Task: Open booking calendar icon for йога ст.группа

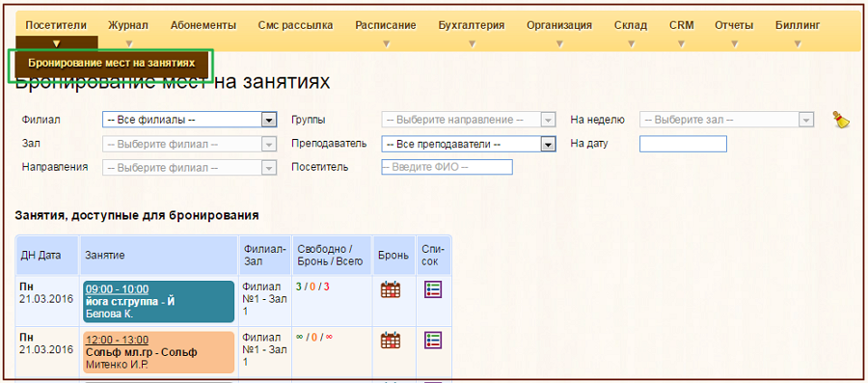Action: (391, 290)
